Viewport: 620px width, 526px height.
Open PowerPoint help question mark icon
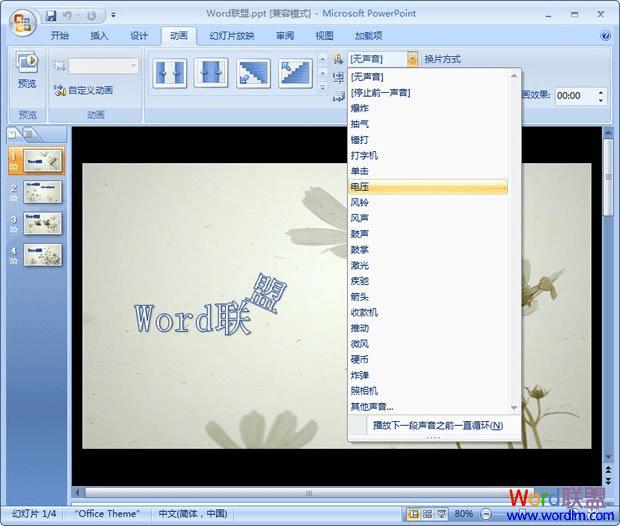[x=605, y=36]
